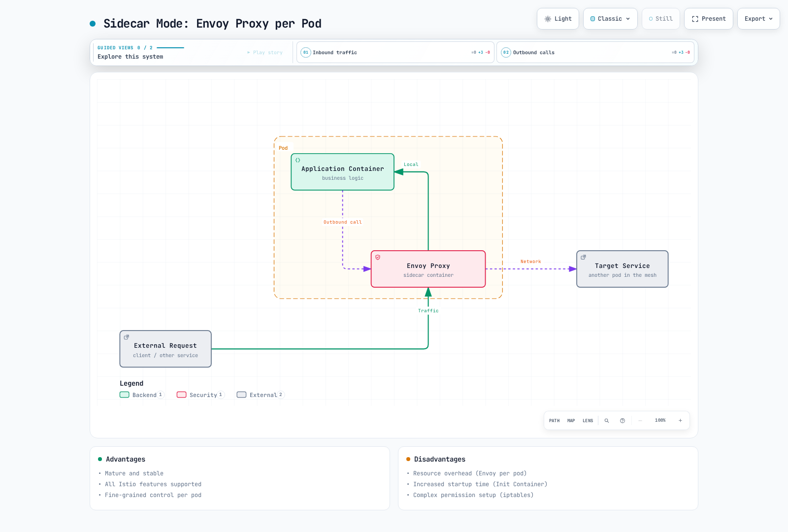Start the Play story guided tour
The image size is (788, 532).
pos(265,52)
